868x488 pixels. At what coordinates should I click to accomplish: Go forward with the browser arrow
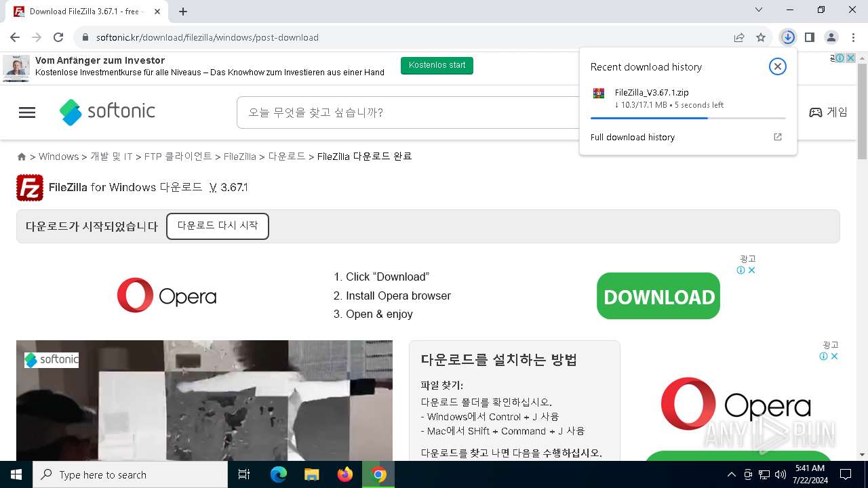[37, 37]
